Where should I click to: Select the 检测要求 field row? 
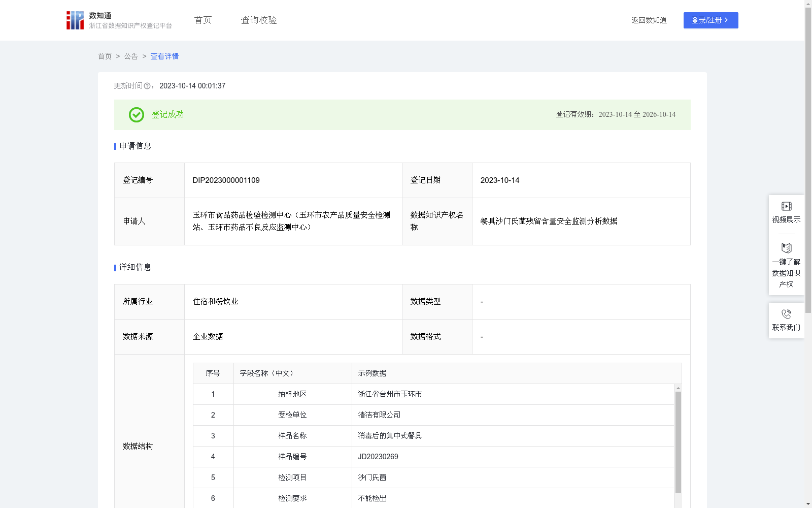click(433, 498)
